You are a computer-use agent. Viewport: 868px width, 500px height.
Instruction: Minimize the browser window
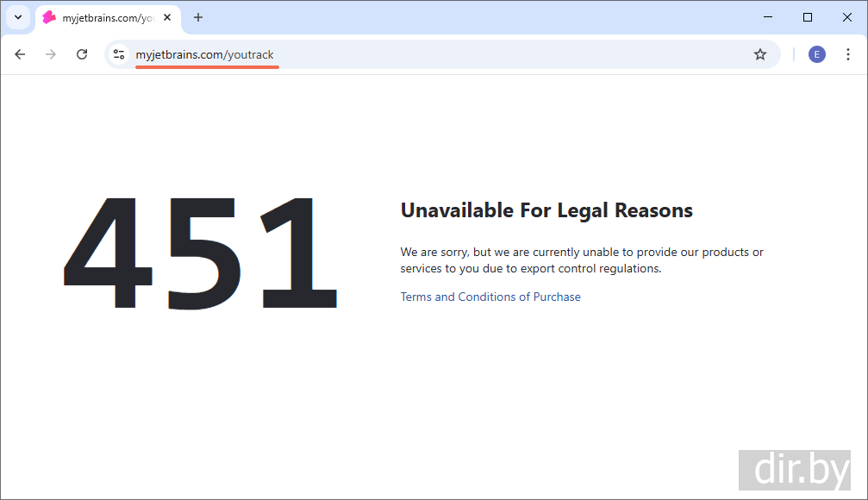pos(767,17)
